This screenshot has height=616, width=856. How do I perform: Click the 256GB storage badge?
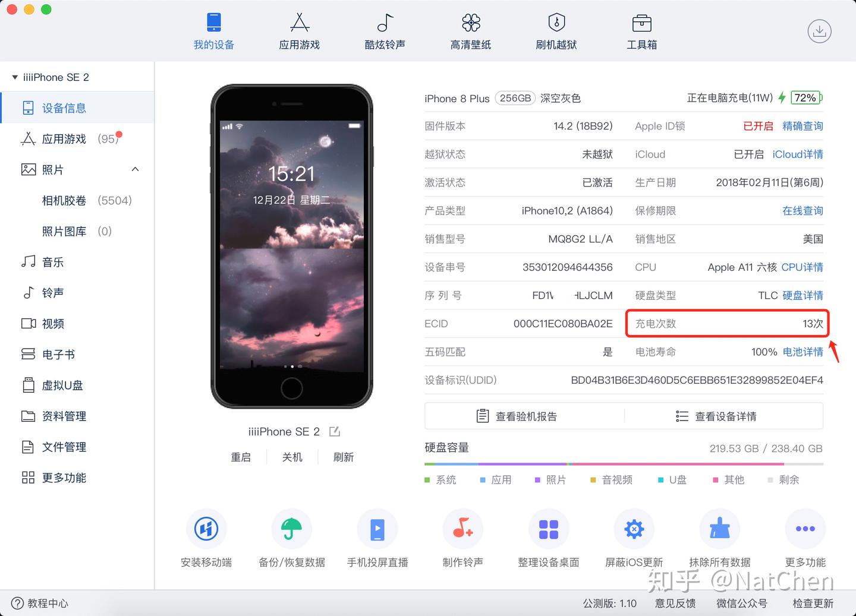[x=515, y=98]
